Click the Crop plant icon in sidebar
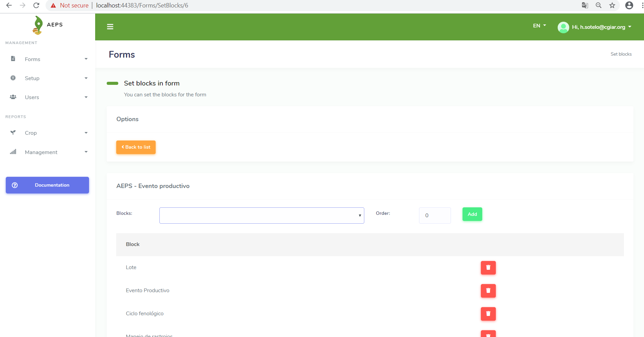This screenshot has height=337, width=644. (13, 133)
